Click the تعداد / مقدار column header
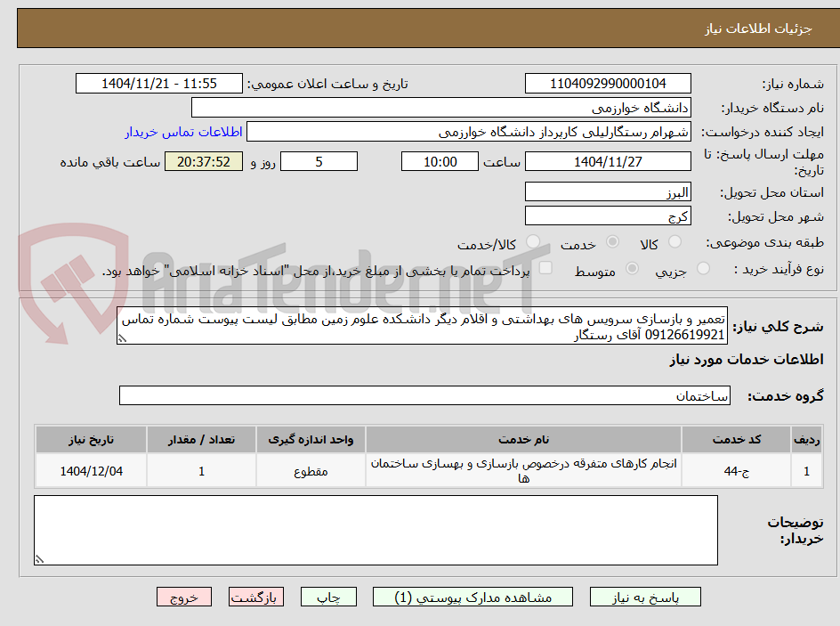 [x=201, y=440]
